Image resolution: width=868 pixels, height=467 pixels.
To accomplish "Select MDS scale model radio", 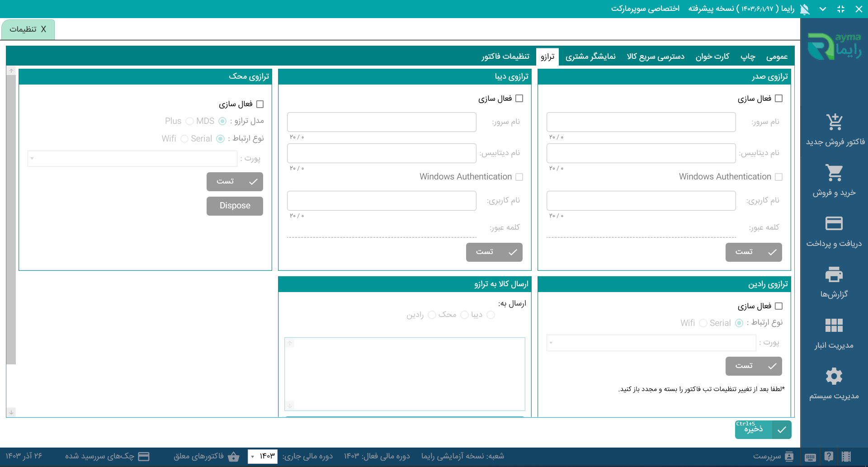I will click(x=222, y=121).
